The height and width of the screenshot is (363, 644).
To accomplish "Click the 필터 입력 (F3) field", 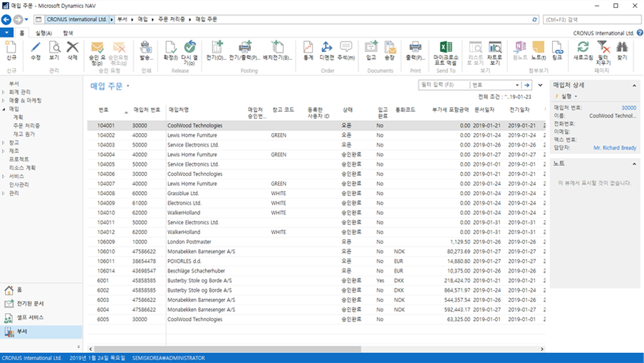I will point(444,85).
